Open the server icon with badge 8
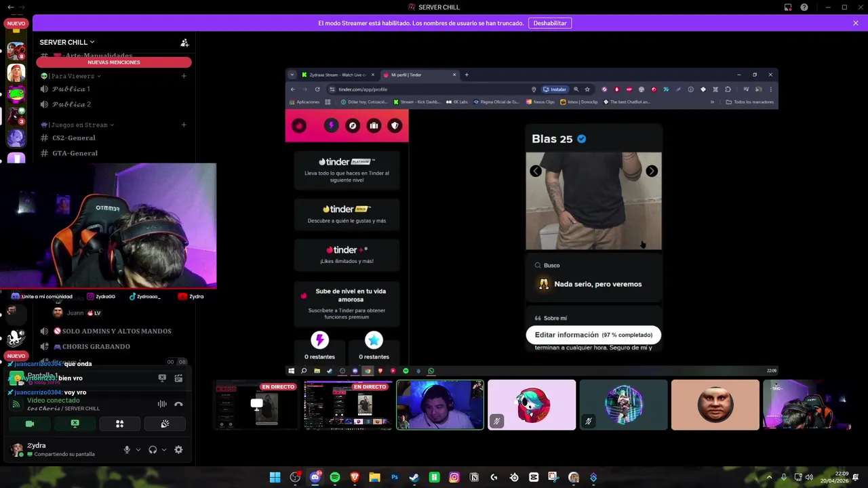Image resolution: width=868 pixels, height=488 pixels. [x=16, y=50]
